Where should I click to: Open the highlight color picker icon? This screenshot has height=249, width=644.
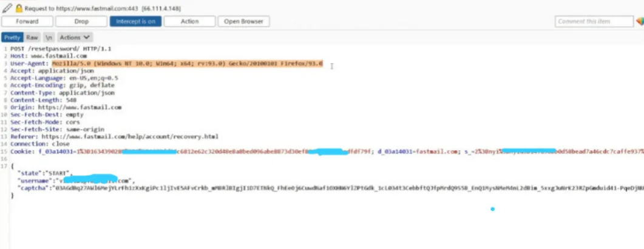[x=640, y=21]
